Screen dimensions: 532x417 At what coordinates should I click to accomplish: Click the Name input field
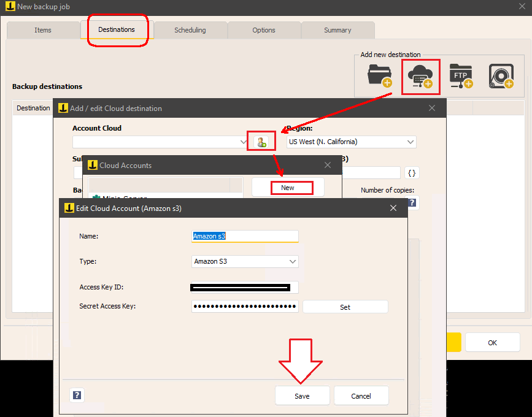pyautogui.click(x=245, y=236)
